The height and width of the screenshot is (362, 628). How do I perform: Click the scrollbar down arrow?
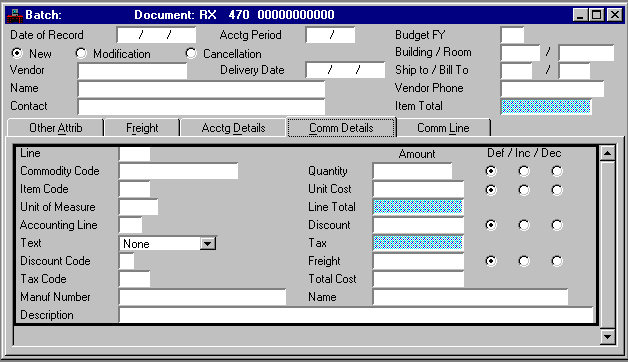click(x=608, y=336)
